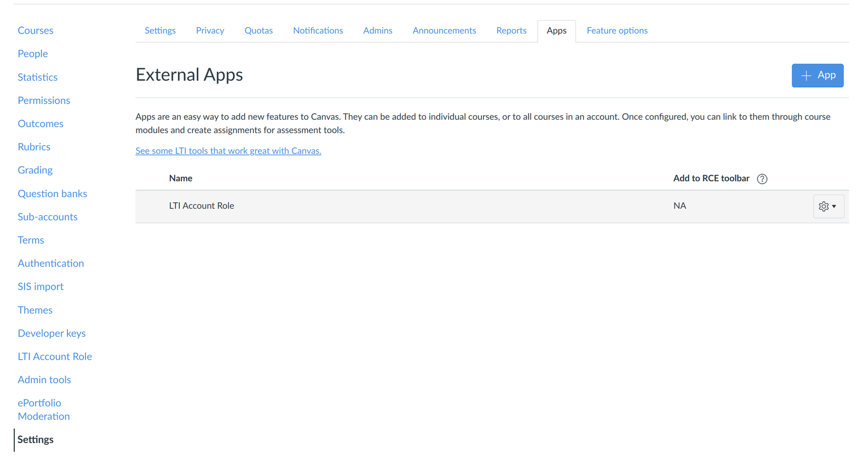The width and height of the screenshot is (868, 460).
Task: Click the help icon beside Add to RCE toolbar
Action: coord(762,179)
